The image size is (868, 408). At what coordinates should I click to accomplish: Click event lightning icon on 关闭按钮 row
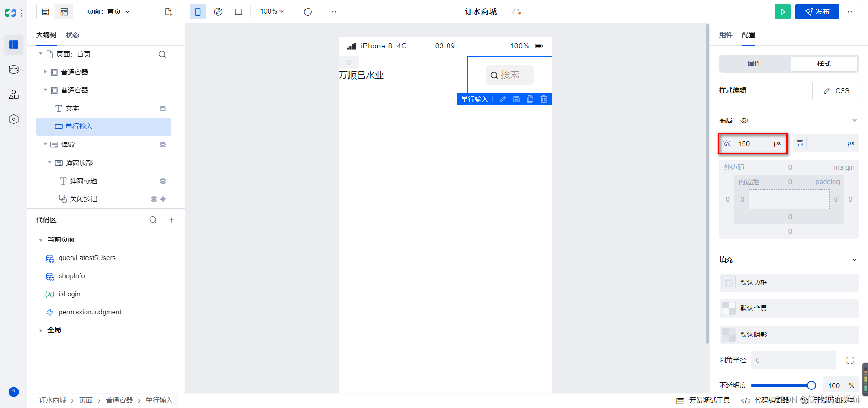point(163,199)
